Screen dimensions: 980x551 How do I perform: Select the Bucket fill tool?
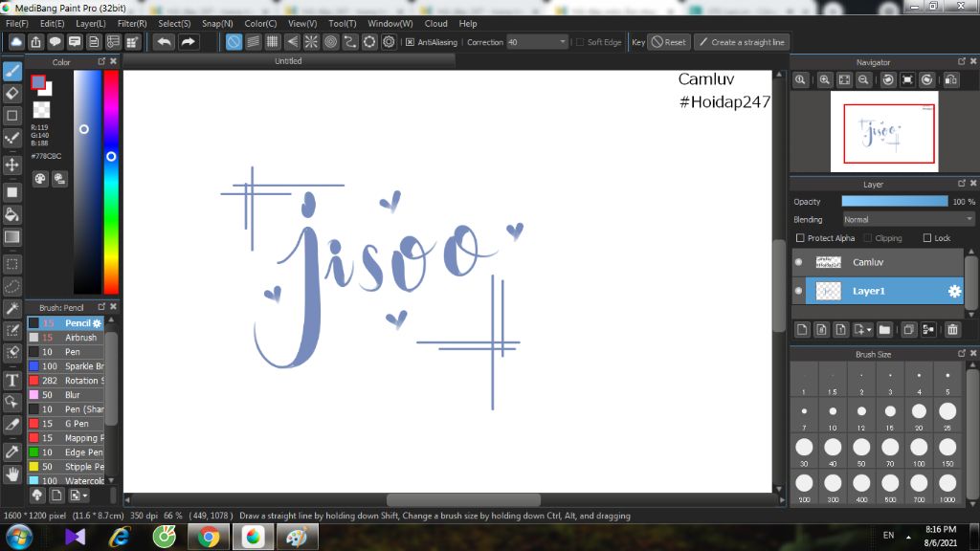click(x=11, y=215)
